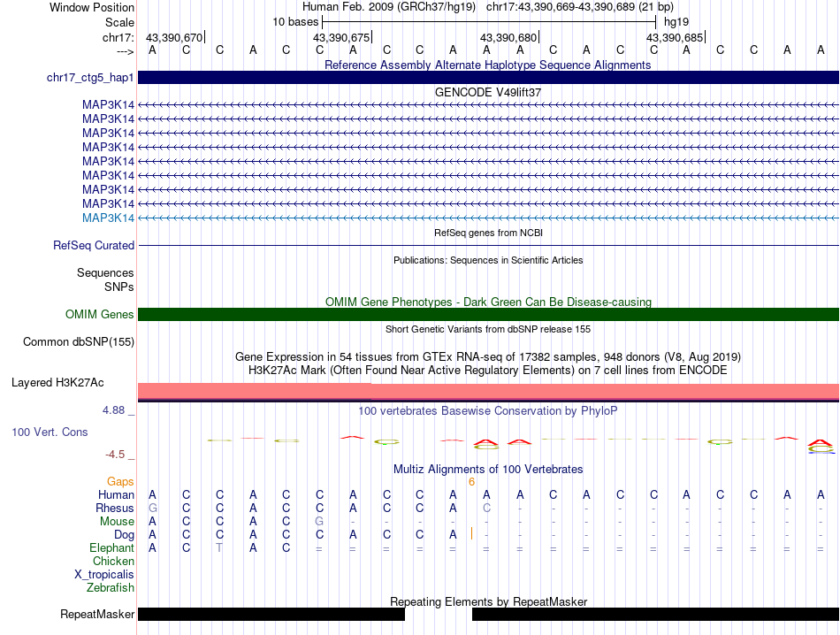Open Multiz Alignments of 100 Vertebrates title

(487, 470)
